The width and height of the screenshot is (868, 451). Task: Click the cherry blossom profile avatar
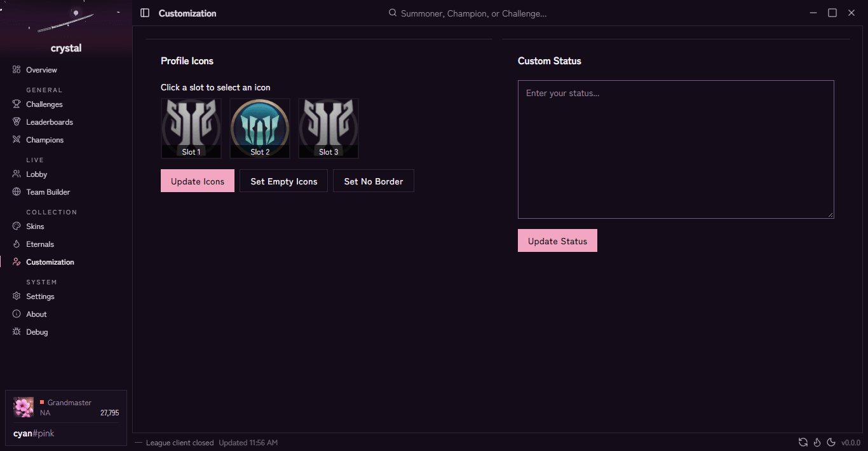[24, 407]
